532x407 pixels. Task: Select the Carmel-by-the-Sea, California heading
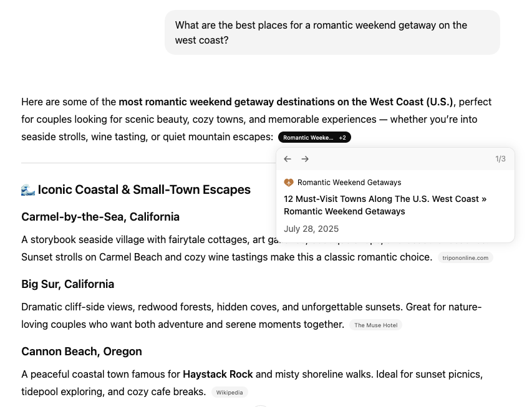click(100, 217)
